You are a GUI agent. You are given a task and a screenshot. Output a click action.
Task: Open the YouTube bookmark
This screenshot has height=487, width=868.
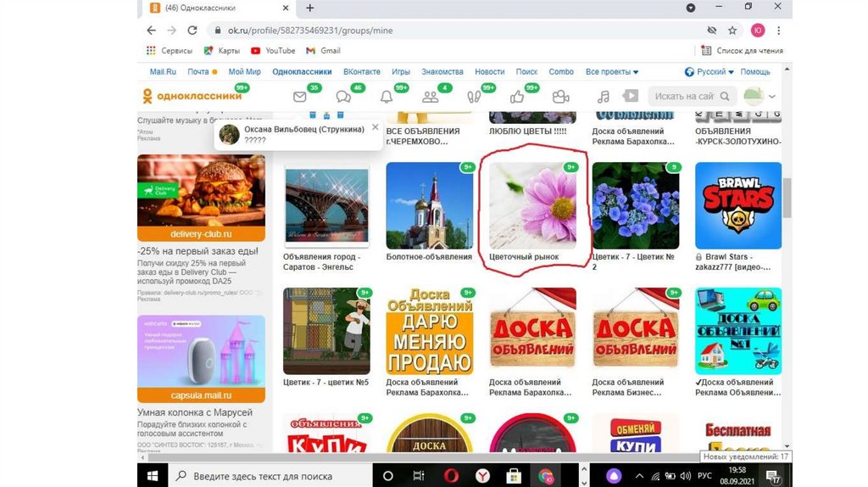[273, 51]
